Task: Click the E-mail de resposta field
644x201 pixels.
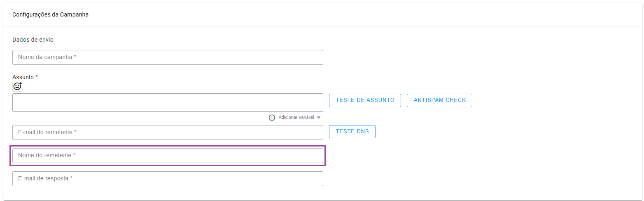Action: click(168, 179)
